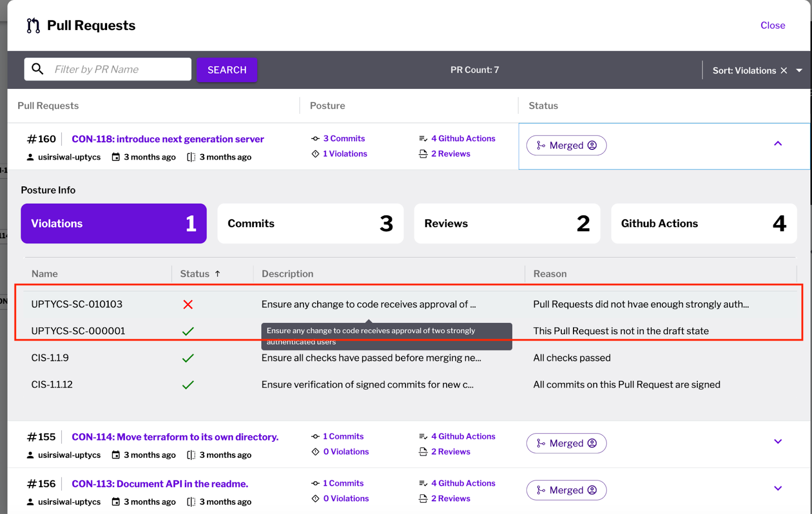Open the Sort dropdown arrow
This screenshot has width=812, height=514.
point(799,71)
